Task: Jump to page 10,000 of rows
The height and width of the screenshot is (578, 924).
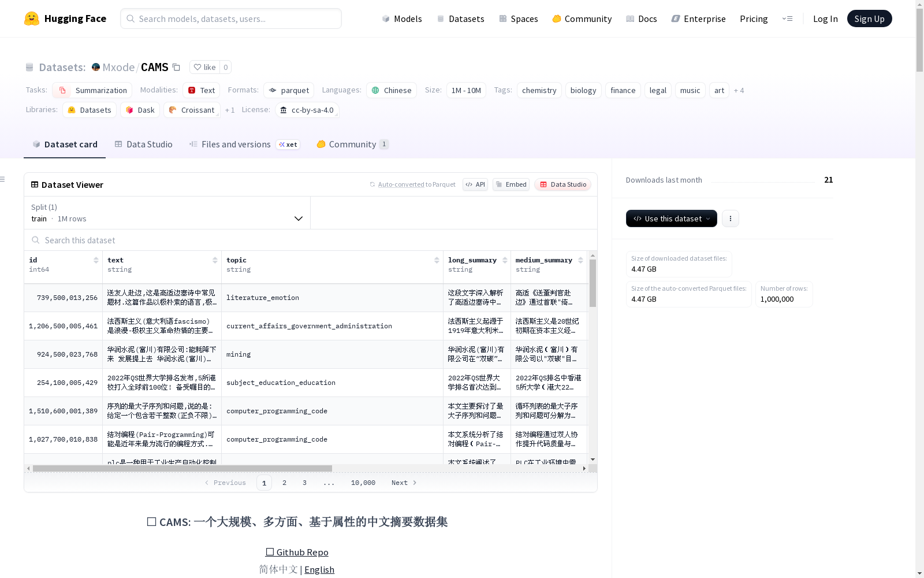Action: [363, 483]
